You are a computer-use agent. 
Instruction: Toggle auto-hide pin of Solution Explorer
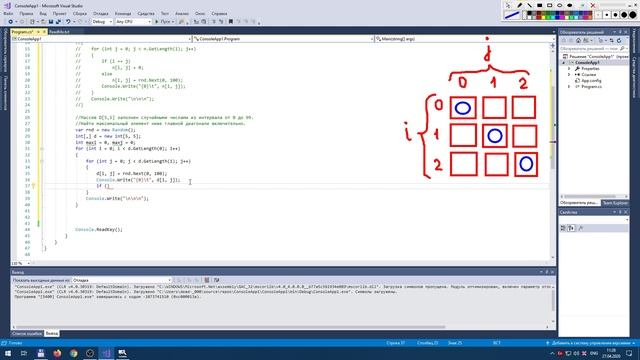coord(620,32)
